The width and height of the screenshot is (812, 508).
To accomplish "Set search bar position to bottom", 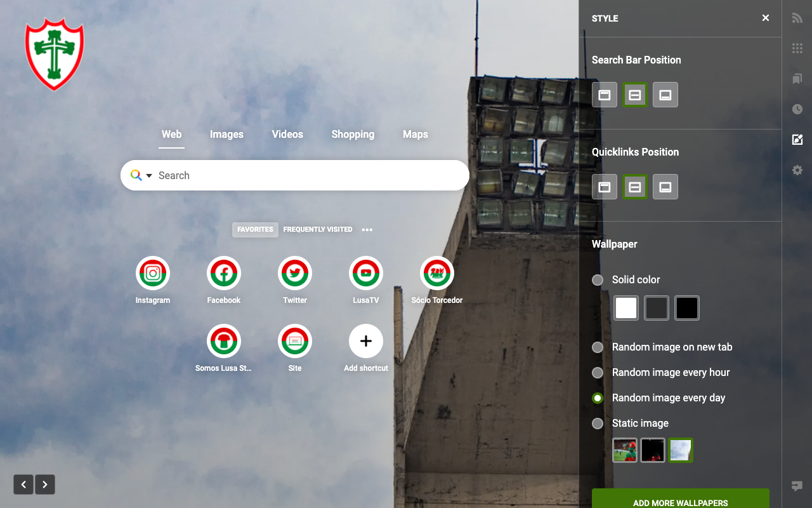I will tap(665, 95).
